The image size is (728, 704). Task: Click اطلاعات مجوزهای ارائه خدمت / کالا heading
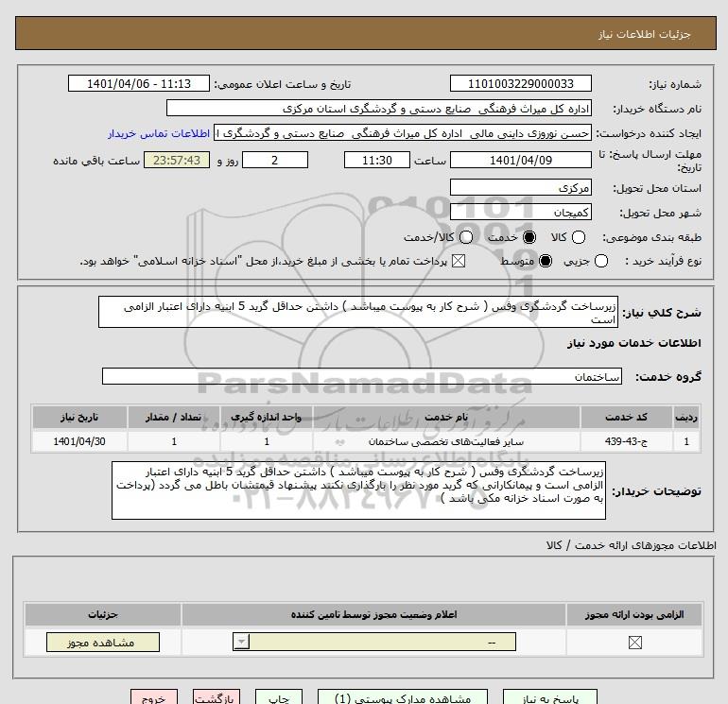coord(631,545)
